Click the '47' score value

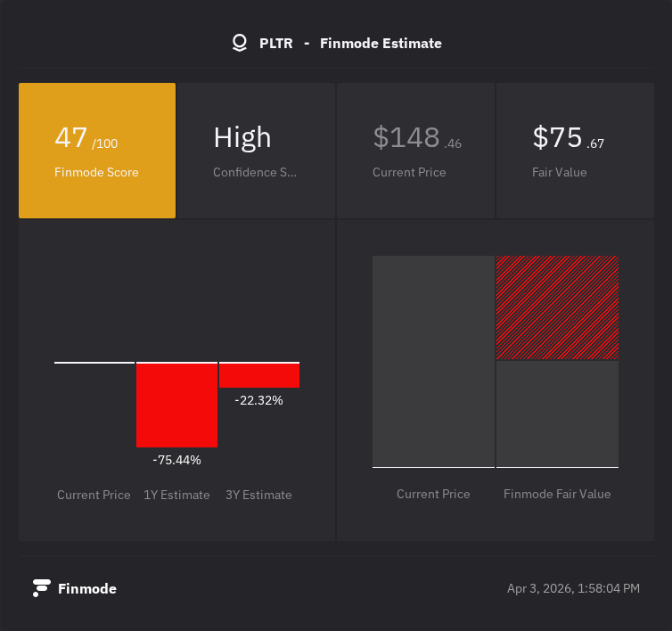[71, 137]
